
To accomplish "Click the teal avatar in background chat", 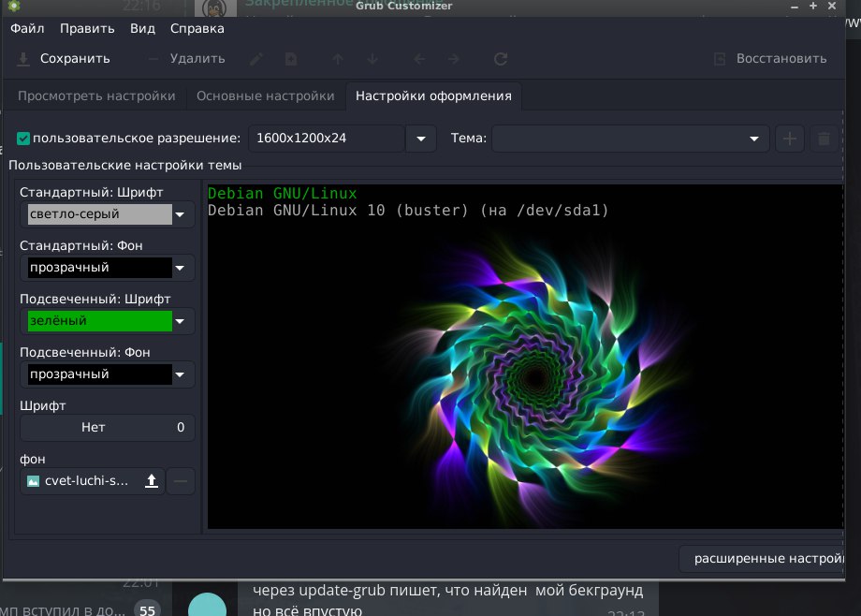I will pyautogui.click(x=208, y=605).
